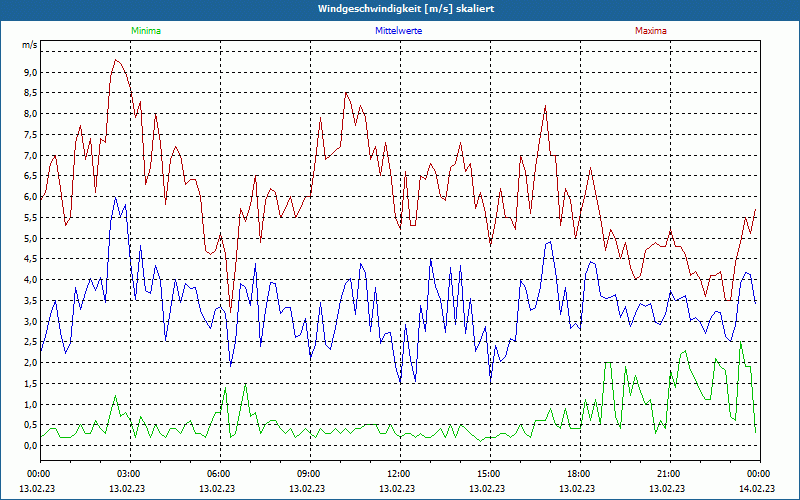Image resolution: width=800 pixels, height=500 pixels.
Task: Click the '2,5' y-axis value
Action: pyautogui.click(x=31, y=342)
